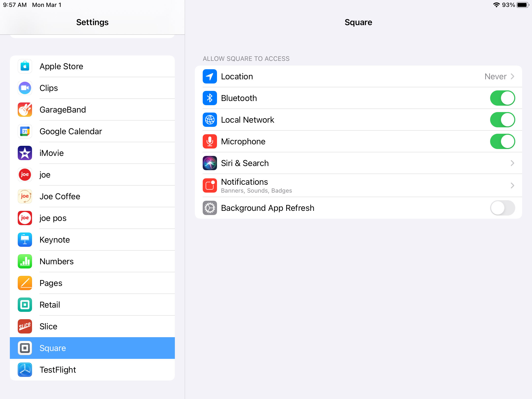Enable Background App Refresh toggle
The width and height of the screenshot is (532, 399).
pos(502,208)
